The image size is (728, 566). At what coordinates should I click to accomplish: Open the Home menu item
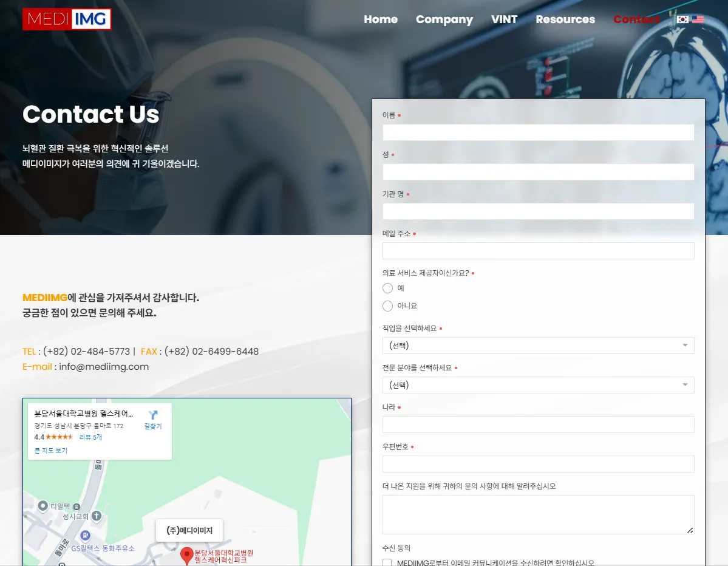381,19
